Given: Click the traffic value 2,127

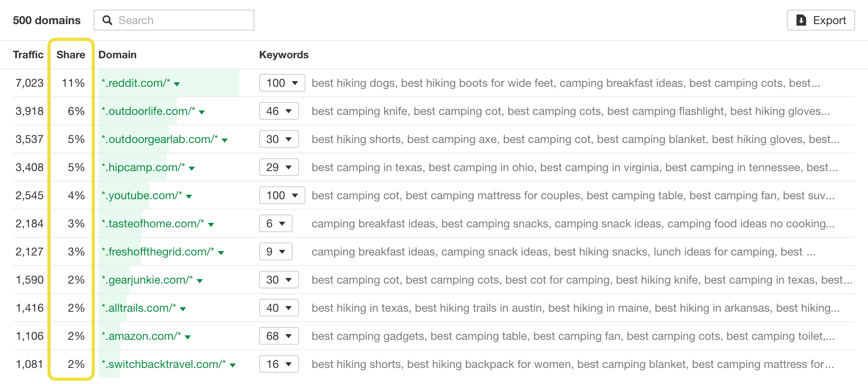Looking at the screenshot, I should tap(29, 251).
